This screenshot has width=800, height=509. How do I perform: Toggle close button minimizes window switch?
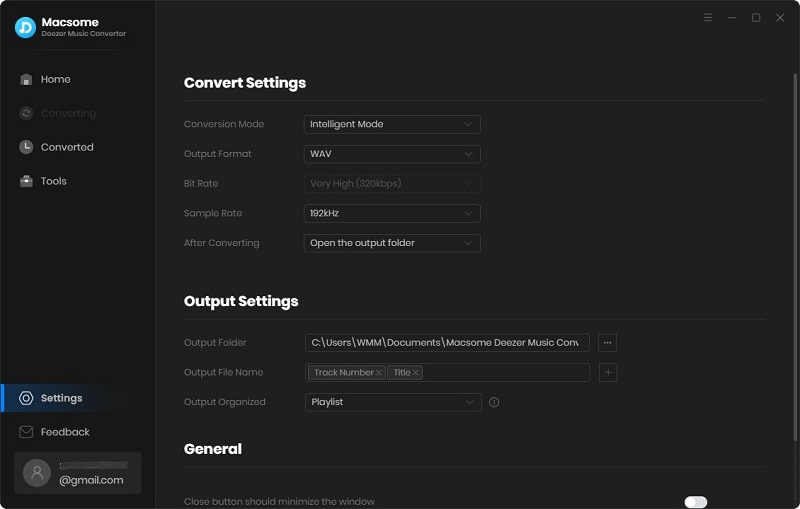(x=696, y=502)
